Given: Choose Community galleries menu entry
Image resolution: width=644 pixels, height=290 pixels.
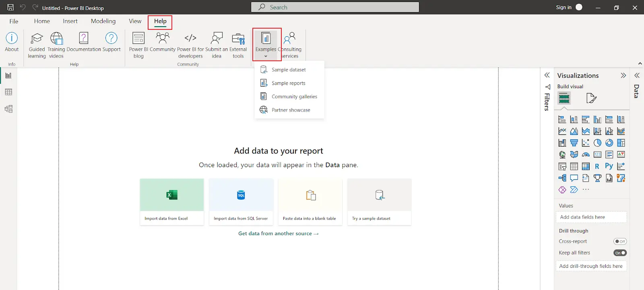Looking at the screenshot, I should (289, 97).
